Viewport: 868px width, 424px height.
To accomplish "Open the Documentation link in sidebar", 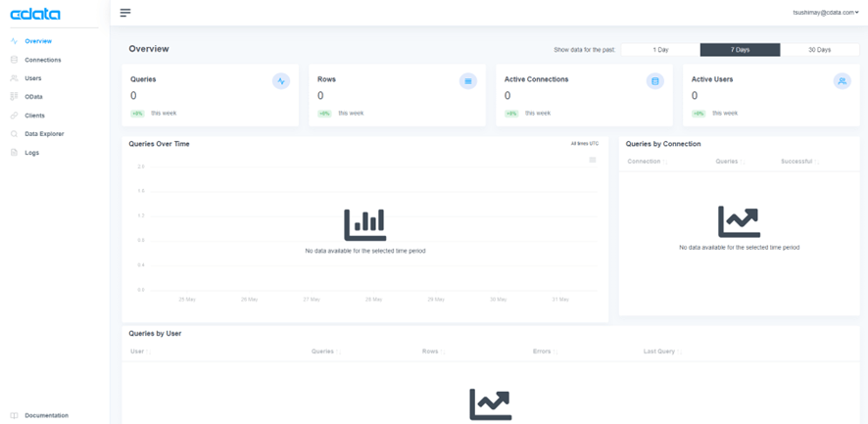I will (x=46, y=416).
